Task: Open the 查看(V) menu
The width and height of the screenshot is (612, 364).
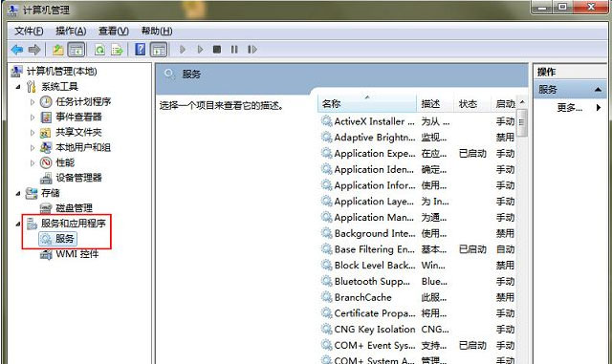Action: pyautogui.click(x=114, y=31)
